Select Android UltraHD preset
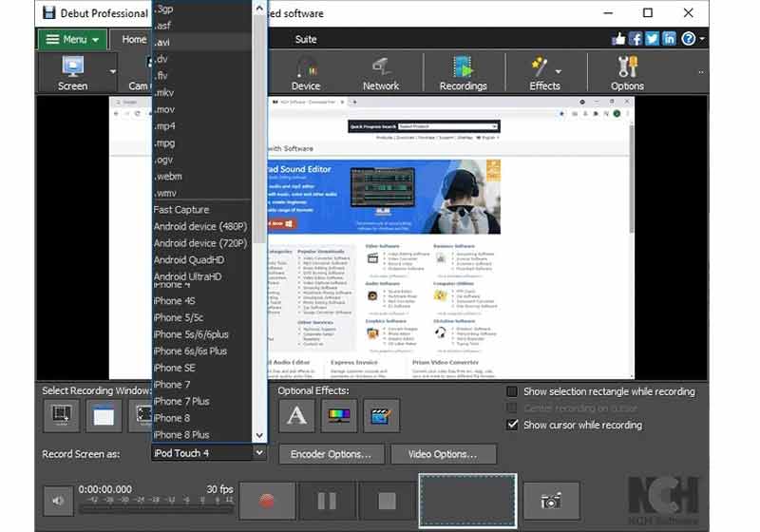This screenshot has height=532, width=760. point(202,276)
